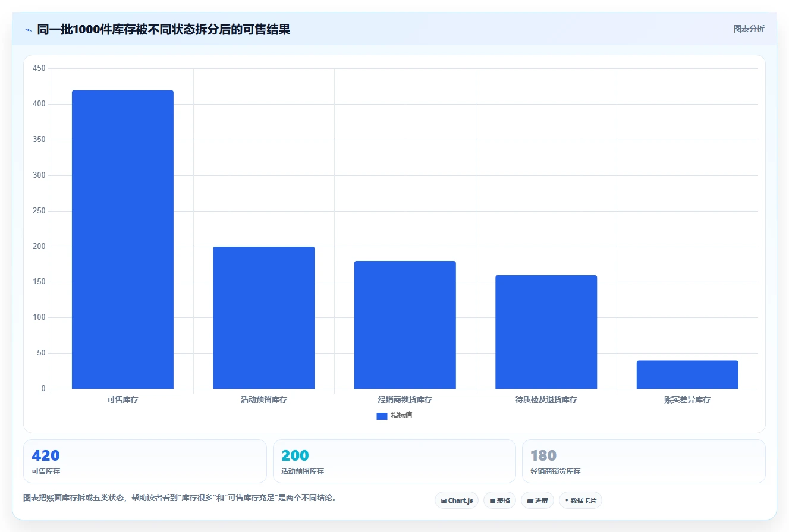Click the chart title 同一批1000件库存 text
Viewport: 789px width, 532px height.
tap(164, 29)
